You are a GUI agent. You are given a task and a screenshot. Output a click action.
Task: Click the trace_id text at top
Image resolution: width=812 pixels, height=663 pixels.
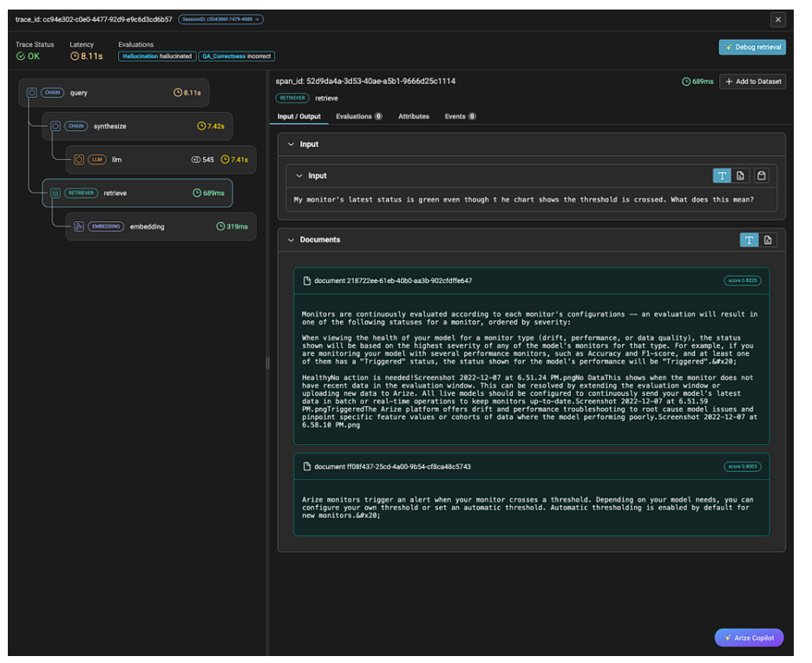[94, 19]
